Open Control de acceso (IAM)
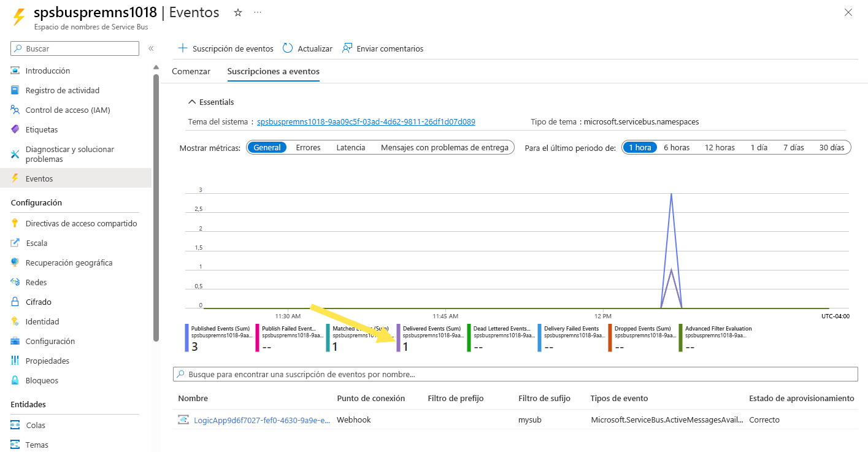The height and width of the screenshot is (452, 868). (x=67, y=110)
